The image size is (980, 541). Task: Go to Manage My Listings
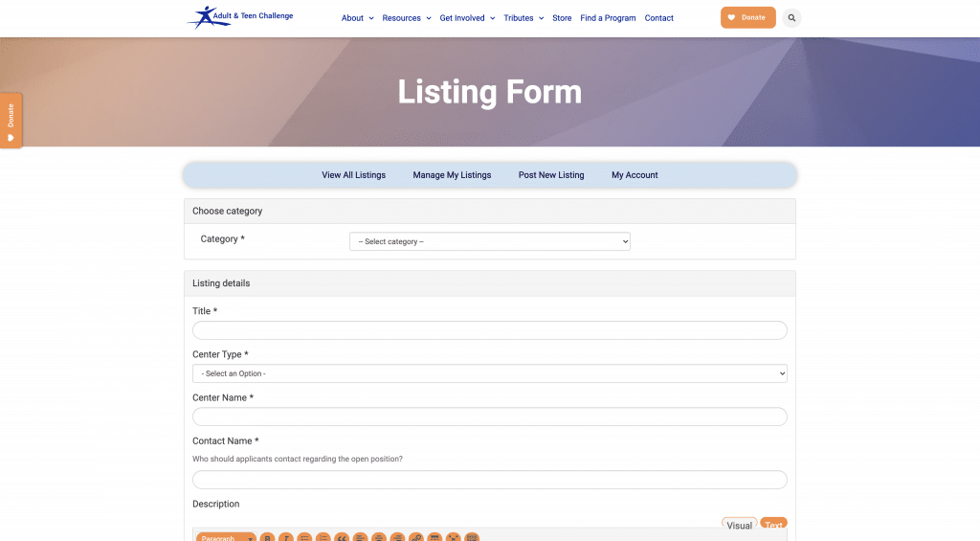pos(452,175)
